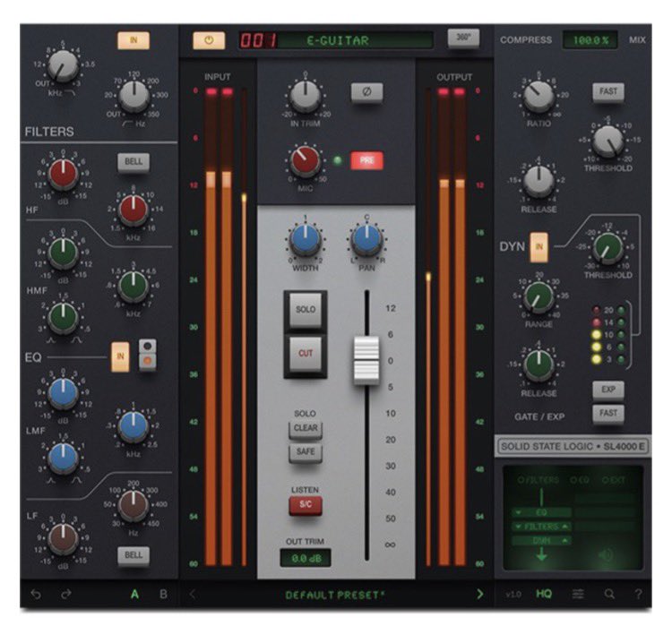Click the SAFE button
672x626 pixels.
point(306,451)
